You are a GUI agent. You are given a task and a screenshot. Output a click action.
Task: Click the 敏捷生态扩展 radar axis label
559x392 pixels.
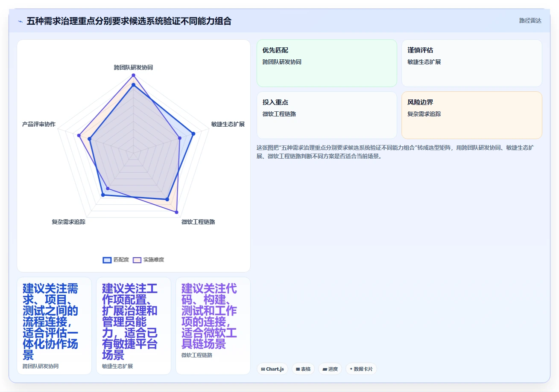click(x=228, y=124)
